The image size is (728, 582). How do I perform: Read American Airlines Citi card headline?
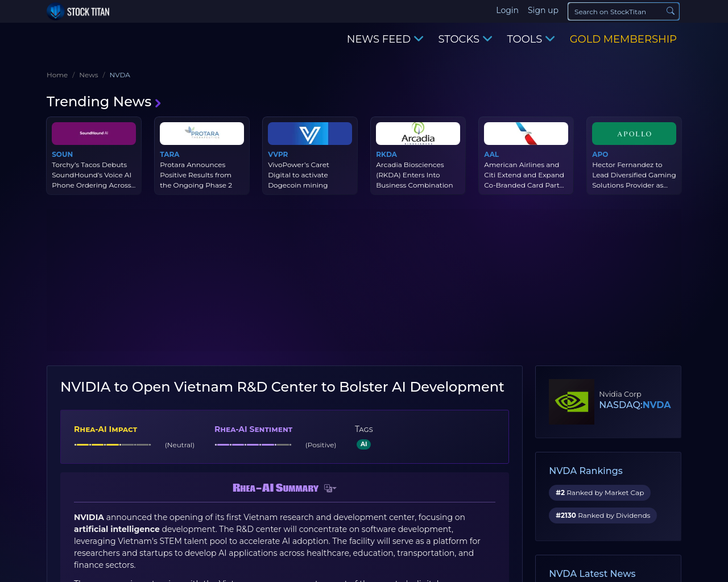point(524,175)
